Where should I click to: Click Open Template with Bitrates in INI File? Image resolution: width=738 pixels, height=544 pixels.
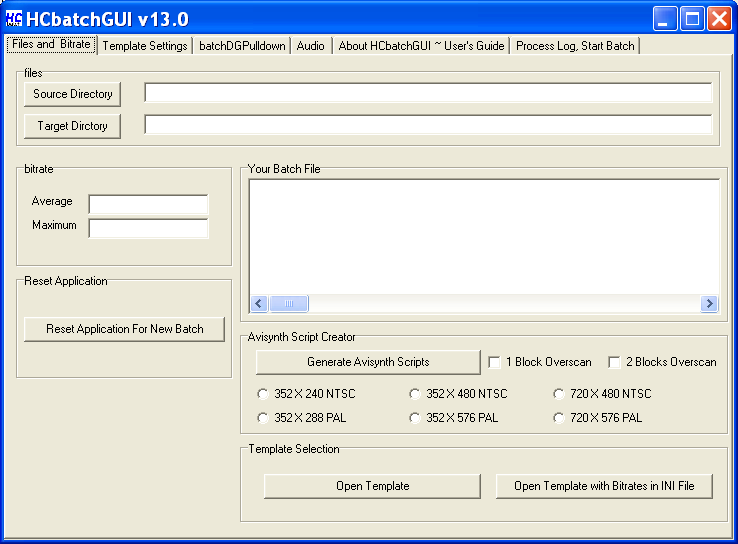[x=604, y=486]
